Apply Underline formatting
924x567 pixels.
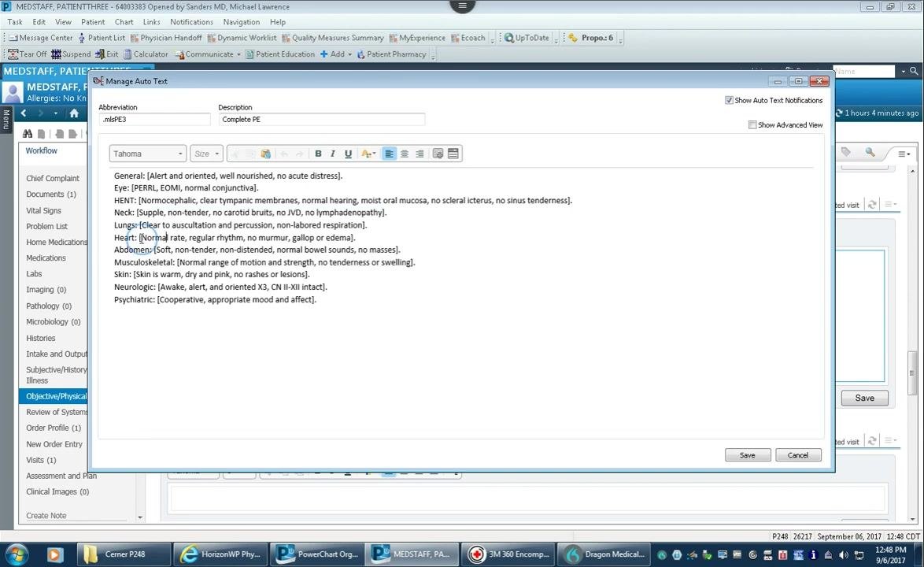click(x=348, y=154)
